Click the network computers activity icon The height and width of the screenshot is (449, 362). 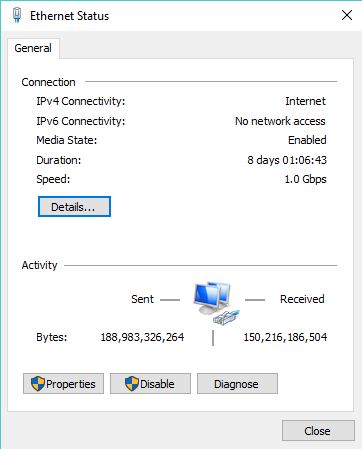point(216,303)
